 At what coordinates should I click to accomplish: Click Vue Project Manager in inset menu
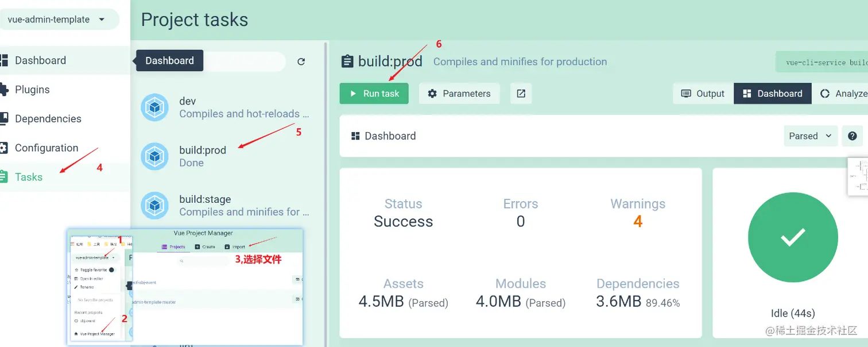tap(94, 334)
